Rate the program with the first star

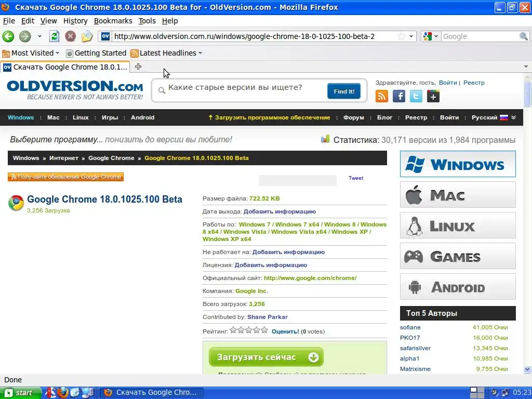pyautogui.click(x=233, y=330)
